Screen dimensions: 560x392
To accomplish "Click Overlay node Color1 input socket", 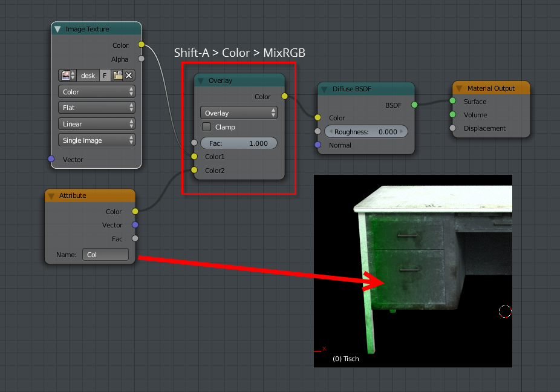I will click(194, 156).
